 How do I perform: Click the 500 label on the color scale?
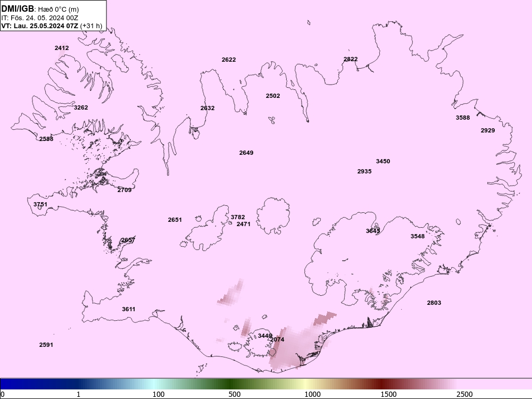[x=235, y=394]
